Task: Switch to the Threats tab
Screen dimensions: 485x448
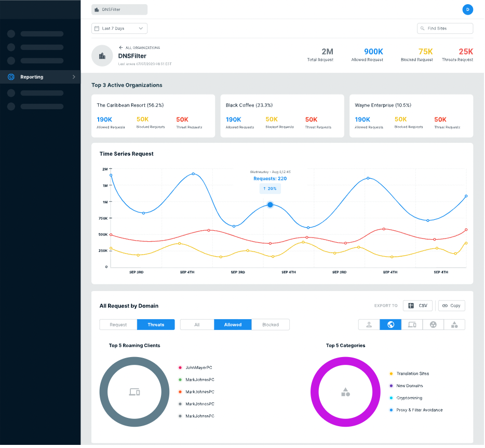Action: tap(156, 325)
